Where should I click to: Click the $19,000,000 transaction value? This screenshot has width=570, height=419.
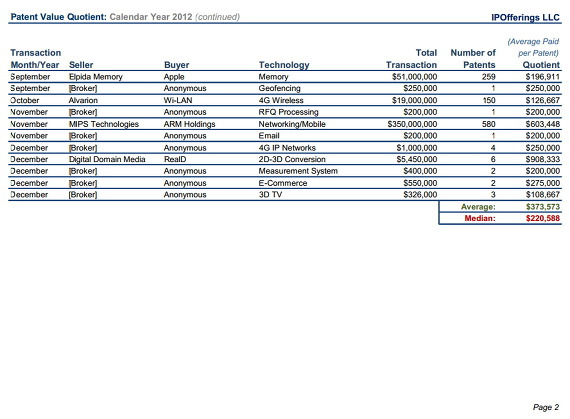click(x=414, y=100)
